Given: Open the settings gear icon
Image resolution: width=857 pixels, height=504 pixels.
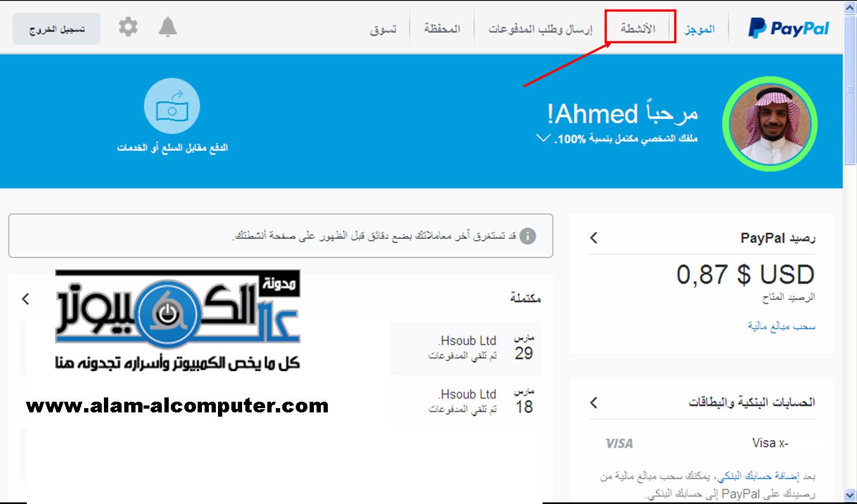Looking at the screenshot, I should pos(128,27).
